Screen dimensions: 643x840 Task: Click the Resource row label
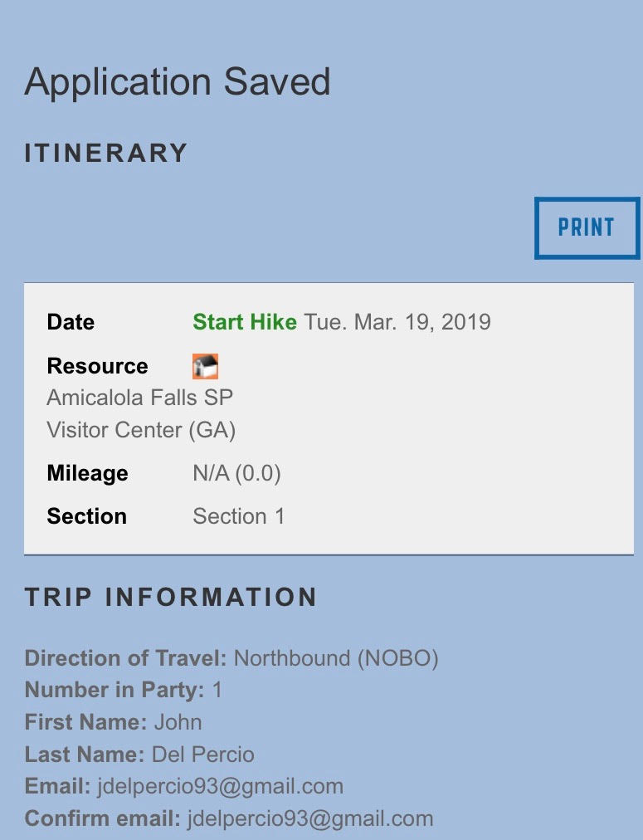[x=97, y=366]
